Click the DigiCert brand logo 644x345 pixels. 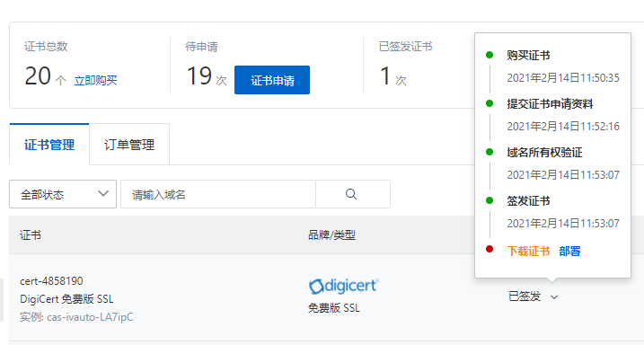tap(344, 286)
